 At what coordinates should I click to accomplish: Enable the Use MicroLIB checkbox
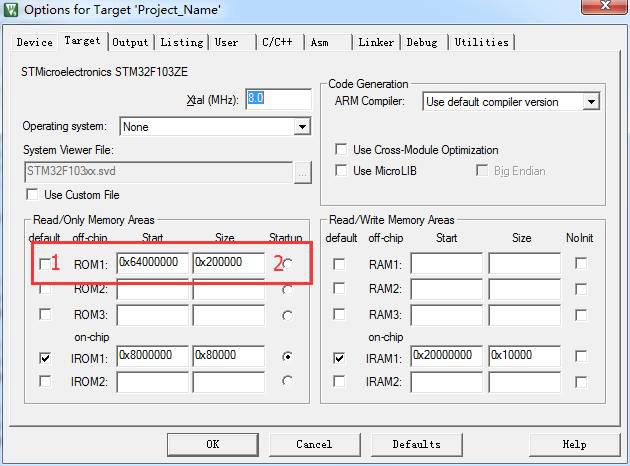tap(341, 170)
